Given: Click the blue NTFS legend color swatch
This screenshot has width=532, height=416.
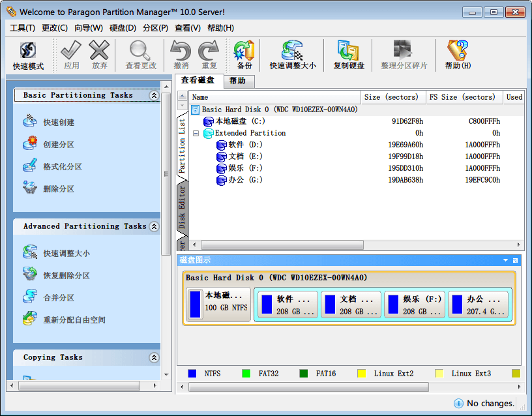Looking at the screenshot, I should pyautogui.click(x=192, y=374).
